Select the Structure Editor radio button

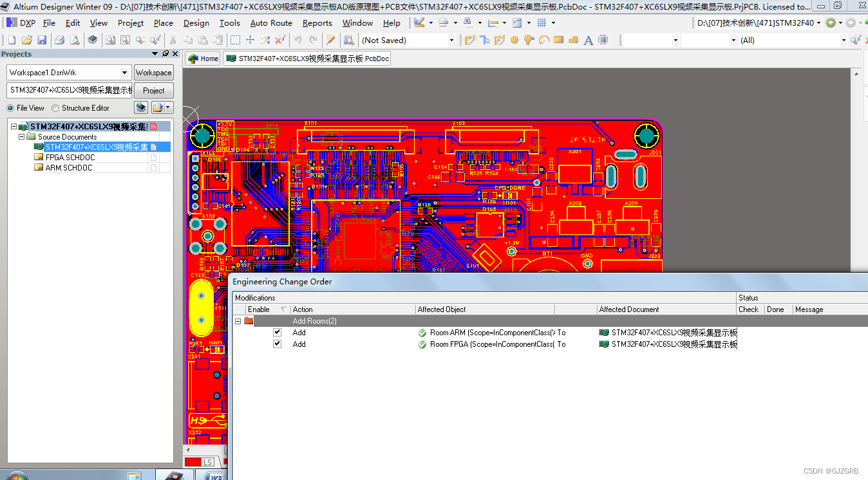55,108
